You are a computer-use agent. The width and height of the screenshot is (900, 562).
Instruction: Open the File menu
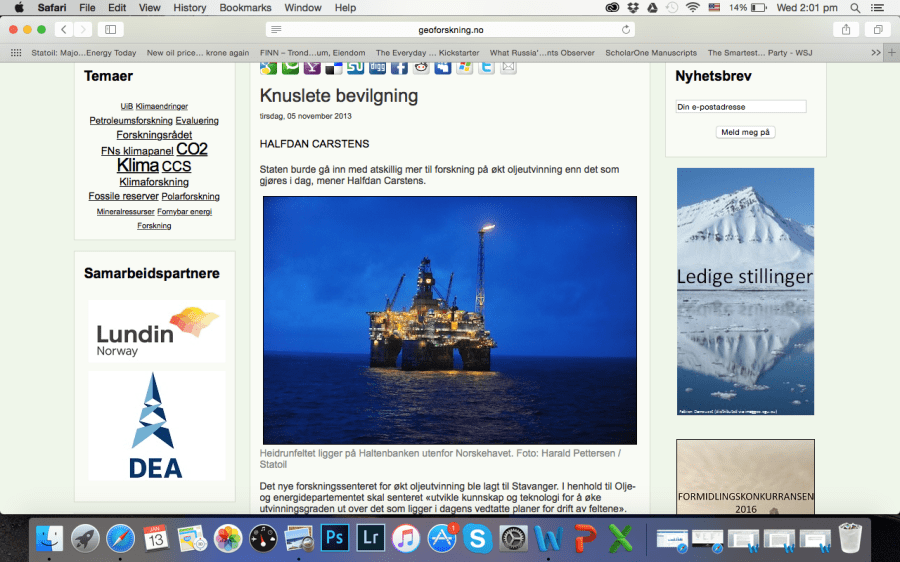(87, 8)
